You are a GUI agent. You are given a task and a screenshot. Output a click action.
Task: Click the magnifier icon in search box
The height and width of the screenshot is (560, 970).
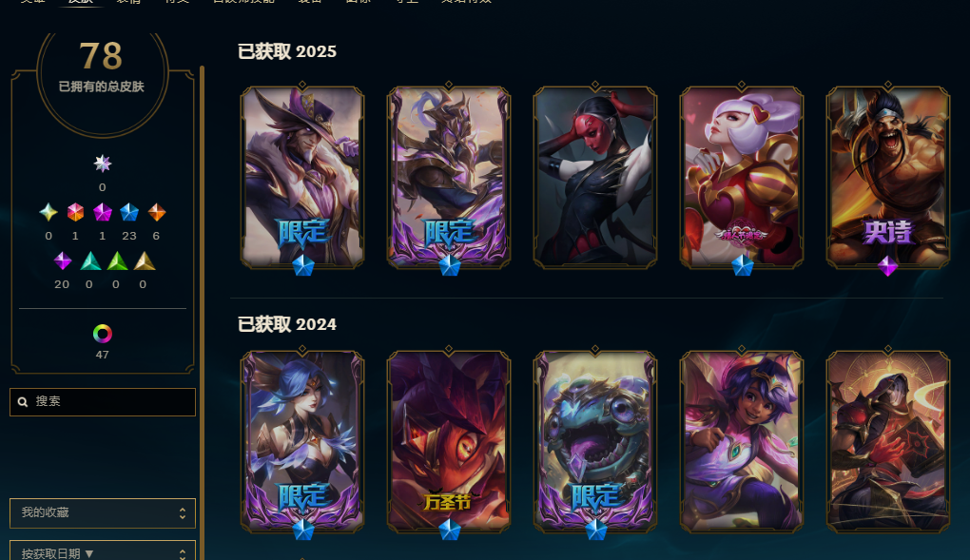pyautogui.click(x=23, y=402)
